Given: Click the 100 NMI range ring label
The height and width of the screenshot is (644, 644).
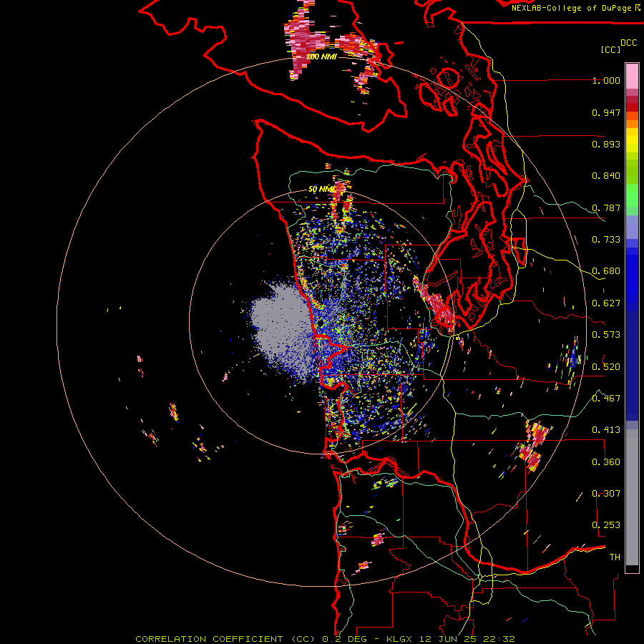Looking at the screenshot, I should (321, 57).
